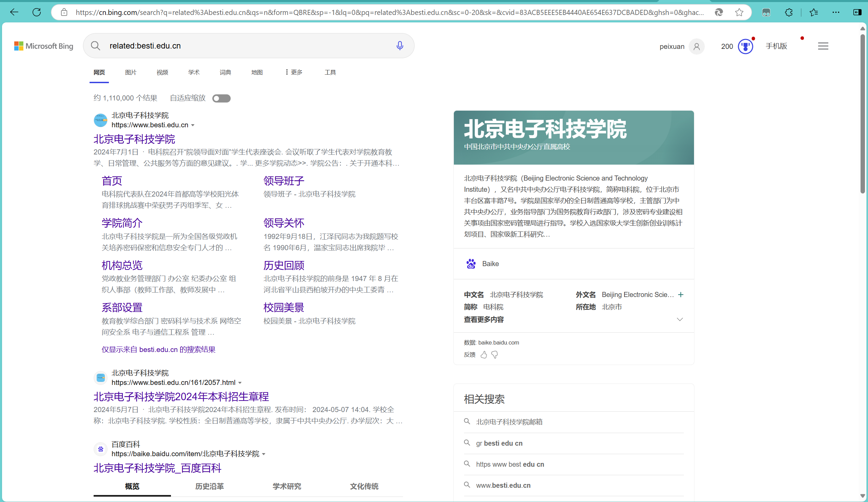This screenshot has width=868, height=502.
Task: Select the 网页 tab
Action: tap(99, 72)
